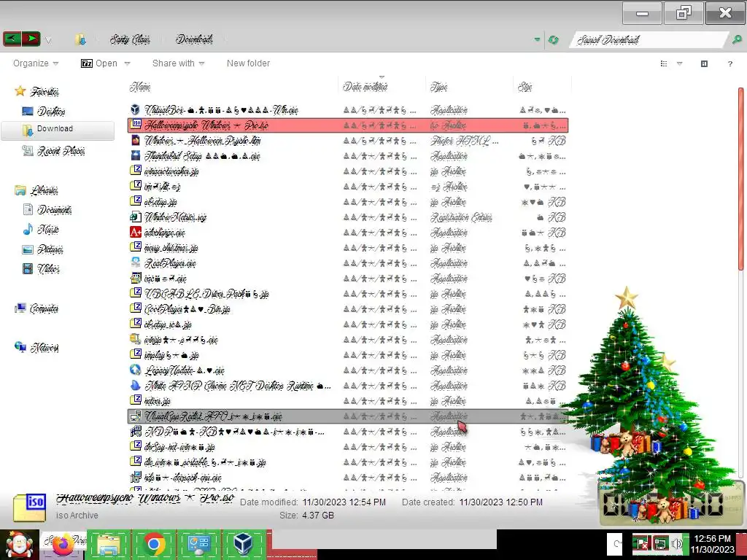
Task: Open the Santy Claus breadcrumb
Action: 130,39
